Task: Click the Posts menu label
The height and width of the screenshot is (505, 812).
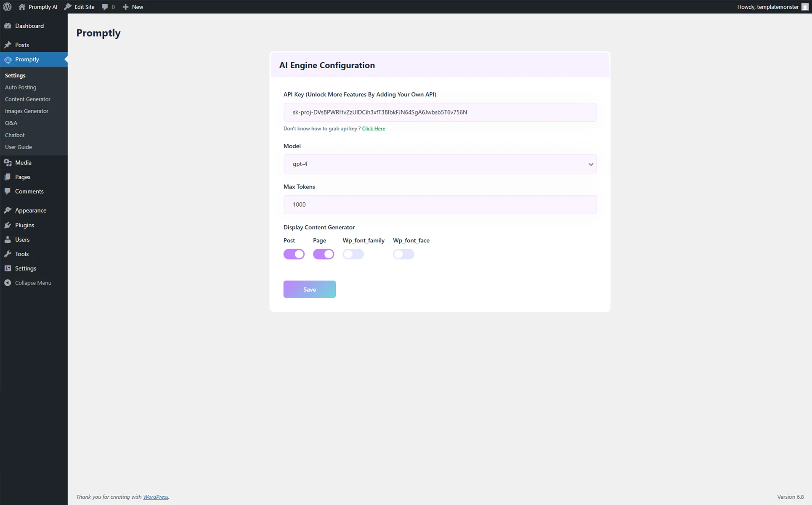Action: (x=22, y=45)
